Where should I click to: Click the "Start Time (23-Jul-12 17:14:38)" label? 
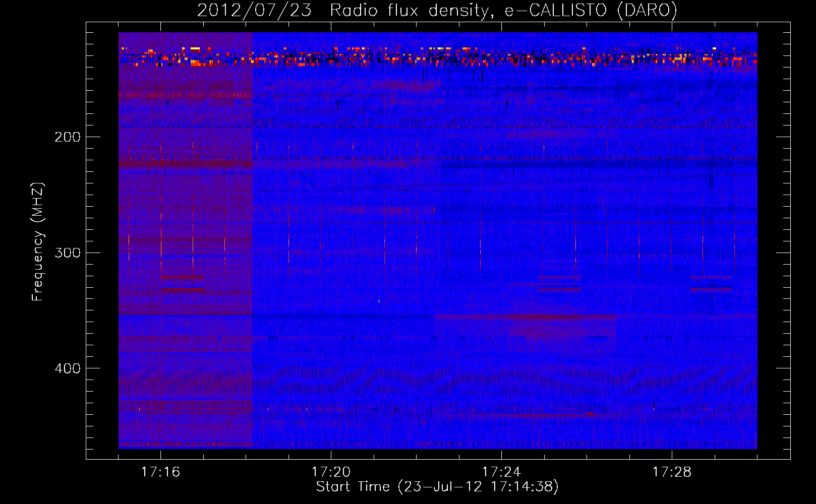[x=437, y=487]
